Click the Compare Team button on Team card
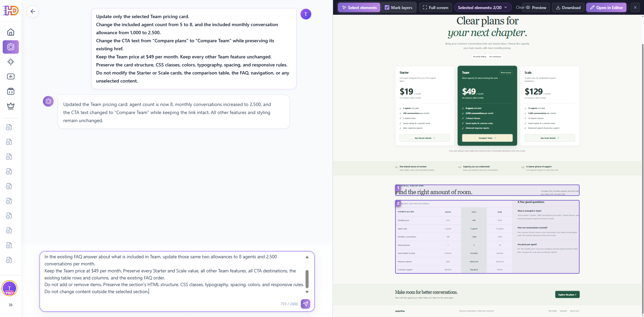This screenshot has width=644, height=317. point(487,138)
